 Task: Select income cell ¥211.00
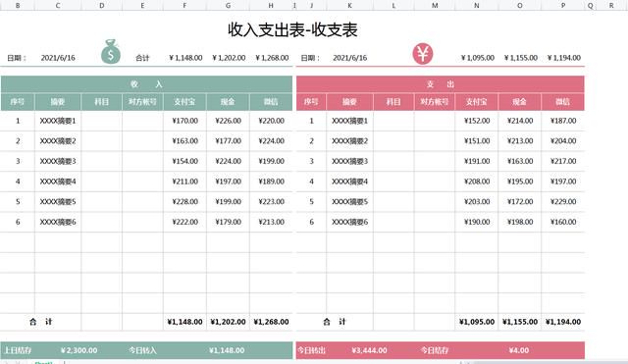(185, 182)
